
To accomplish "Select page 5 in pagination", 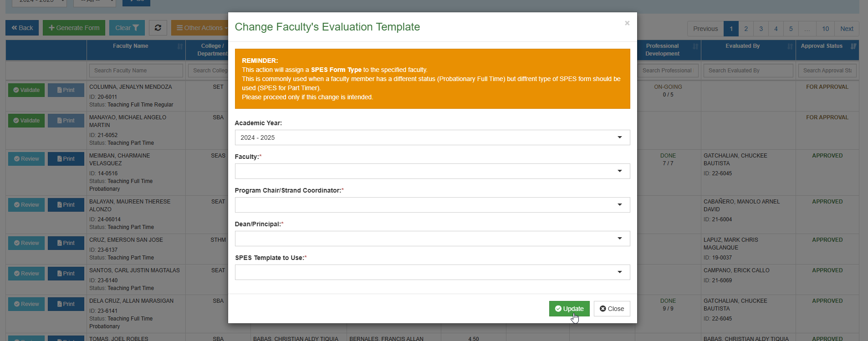I will (791, 29).
